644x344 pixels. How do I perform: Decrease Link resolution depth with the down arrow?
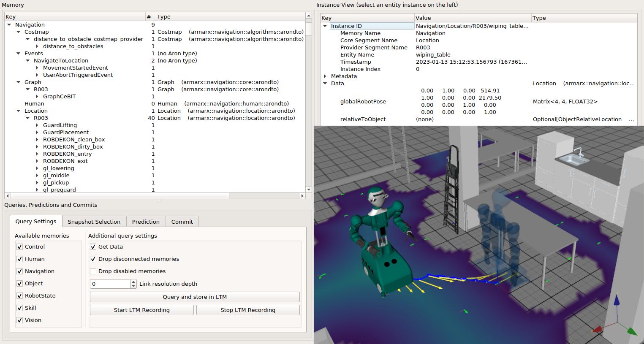[133, 286]
